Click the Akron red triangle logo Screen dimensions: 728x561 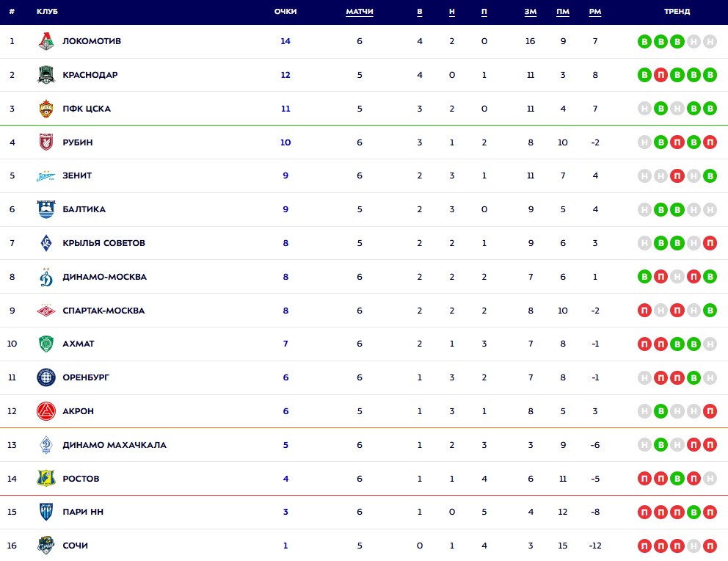pyautogui.click(x=46, y=411)
